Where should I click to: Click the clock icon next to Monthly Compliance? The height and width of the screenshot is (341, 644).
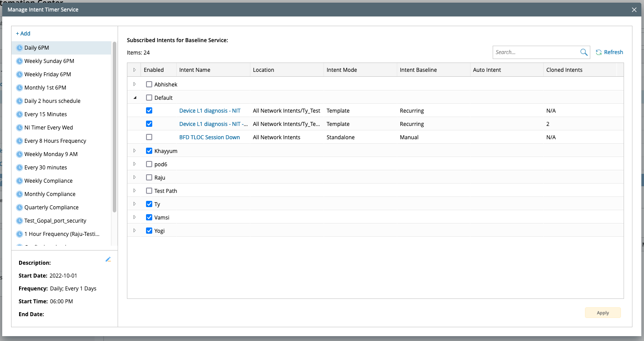[19, 194]
